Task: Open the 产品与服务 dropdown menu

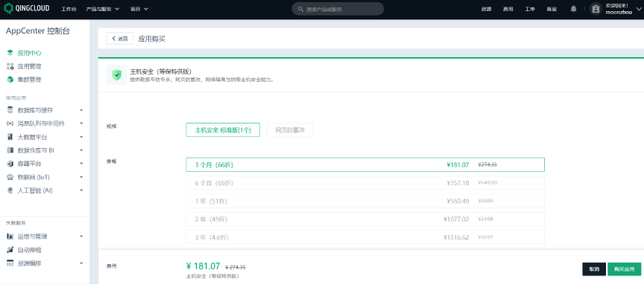Action: pos(103,9)
